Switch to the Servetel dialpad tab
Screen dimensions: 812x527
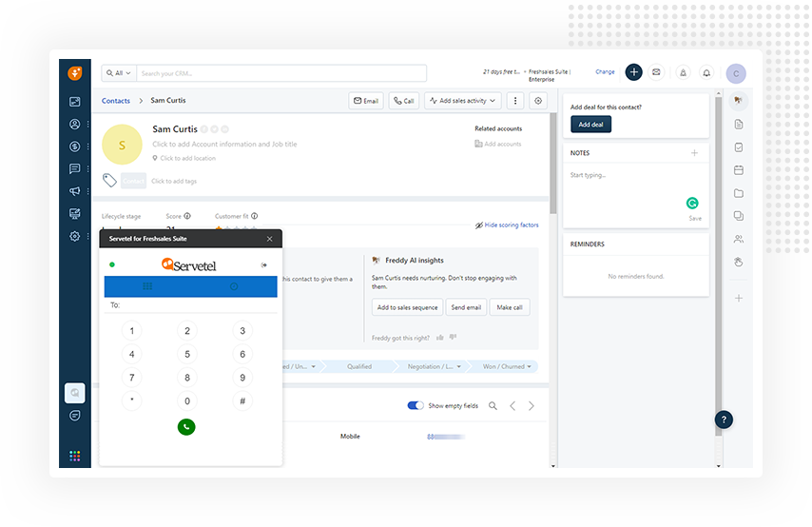point(147,286)
